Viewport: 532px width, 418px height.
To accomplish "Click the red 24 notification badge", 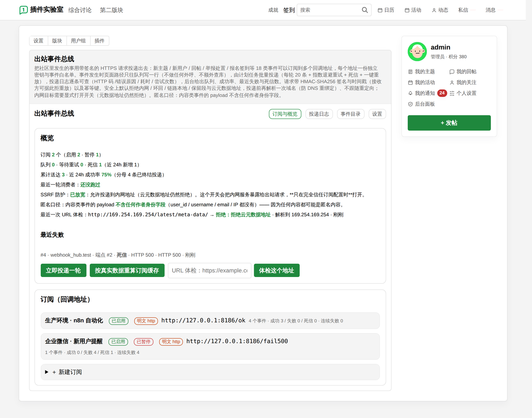I will pyautogui.click(x=442, y=93).
